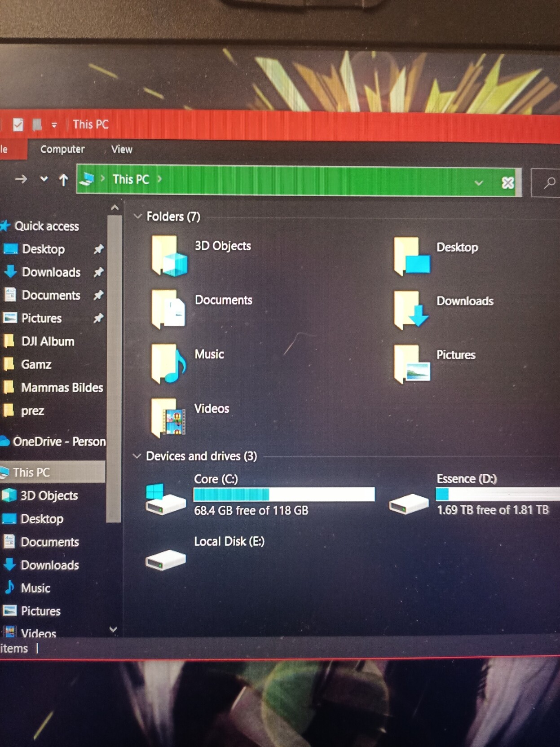
Task: Open Pictures under This PC in sidebar
Action: tap(40, 611)
